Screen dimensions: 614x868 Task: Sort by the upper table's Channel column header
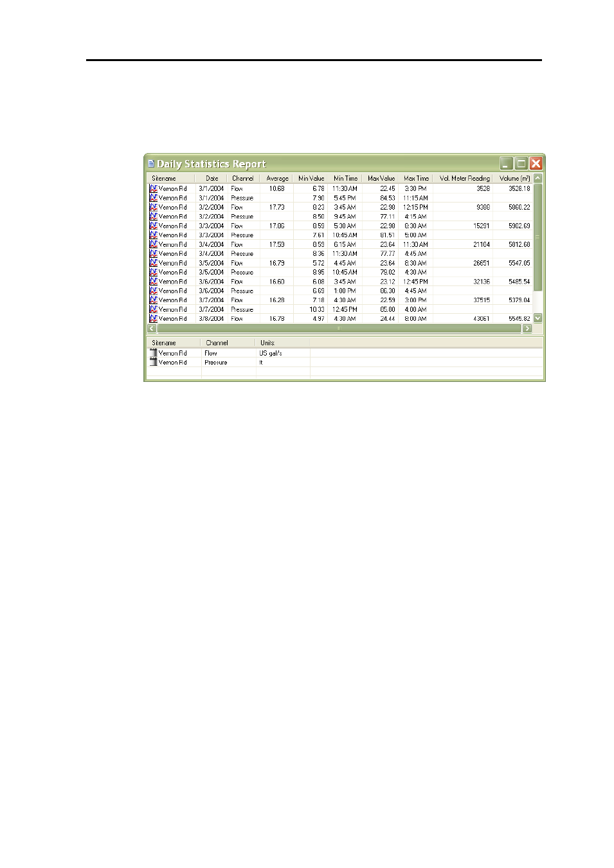243,178
